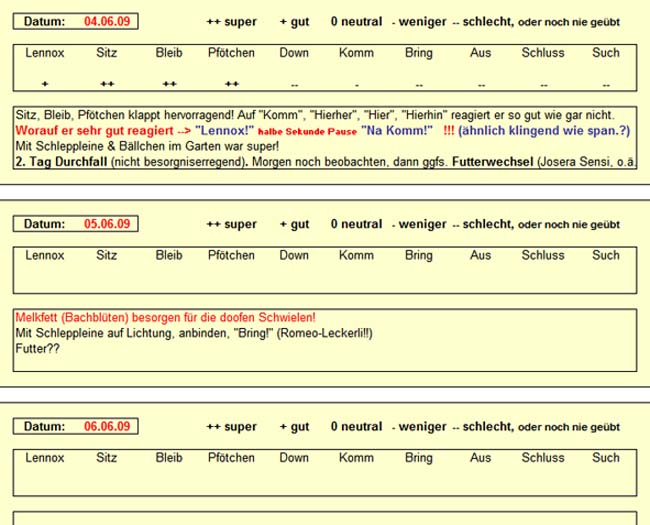Click the Datum label beside 05.06.09
Image resolution: width=650 pixels, height=525 pixels.
(44, 224)
